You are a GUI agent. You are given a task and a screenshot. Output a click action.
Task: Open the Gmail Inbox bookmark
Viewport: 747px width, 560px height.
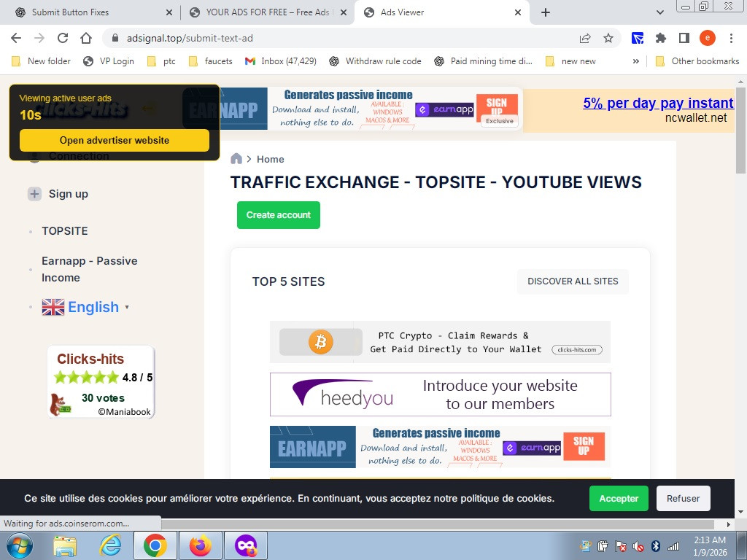point(281,61)
